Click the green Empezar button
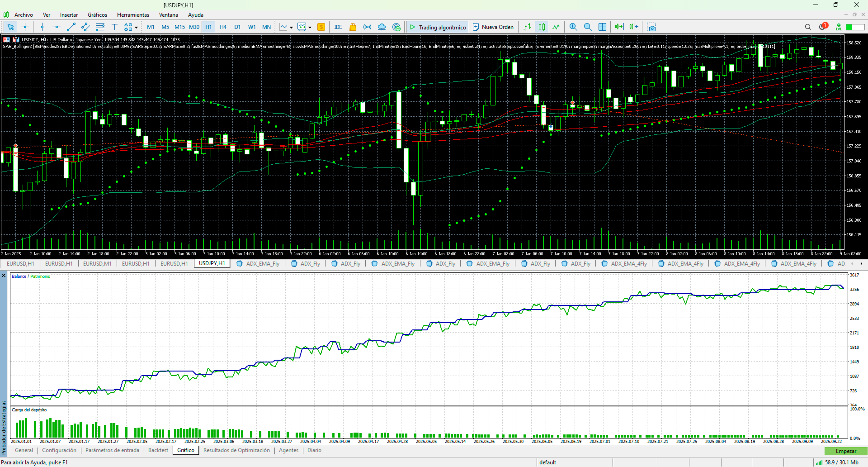The image size is (868, 467). coord(846,451)
